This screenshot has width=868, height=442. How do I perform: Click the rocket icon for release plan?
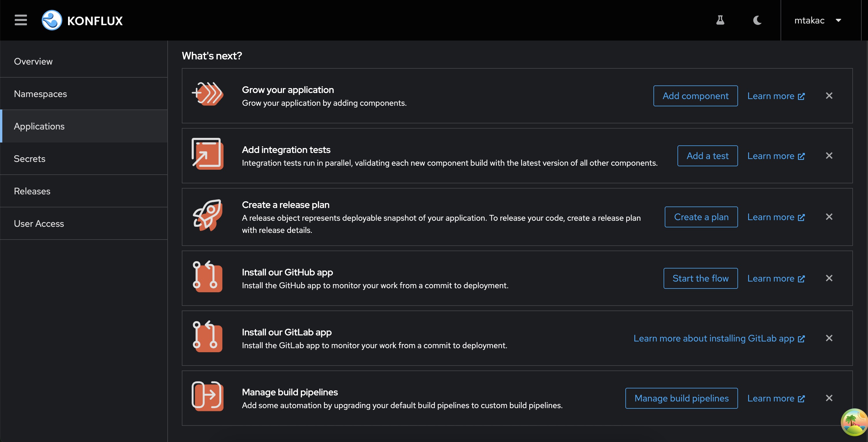pyautogui.click(x=207, y=215)
